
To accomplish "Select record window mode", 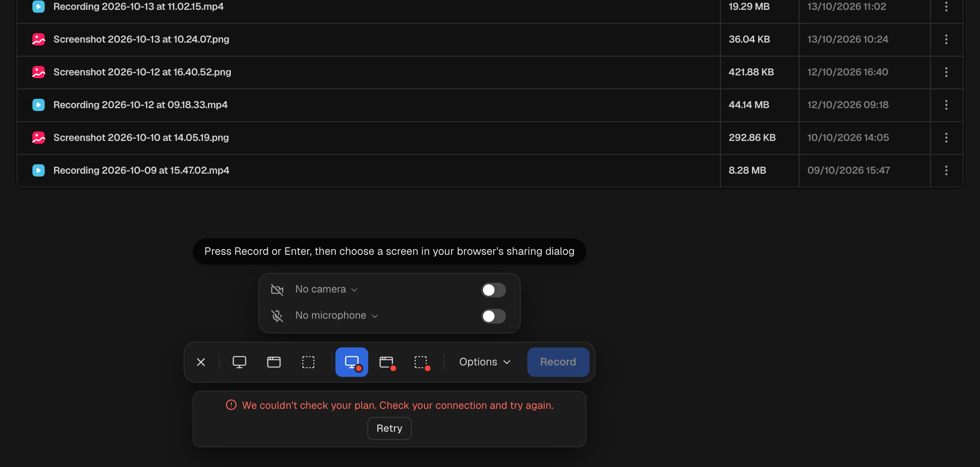I will coord(387,362).
